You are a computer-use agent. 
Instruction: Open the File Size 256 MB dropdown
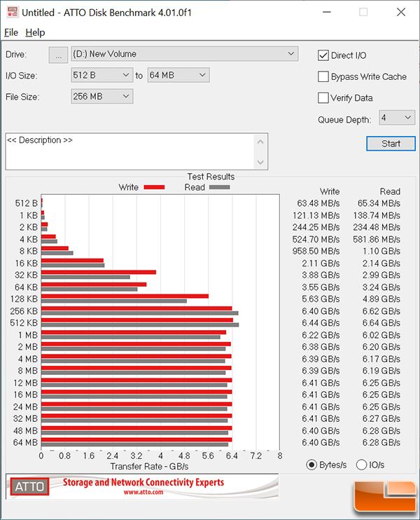(102, 97)
